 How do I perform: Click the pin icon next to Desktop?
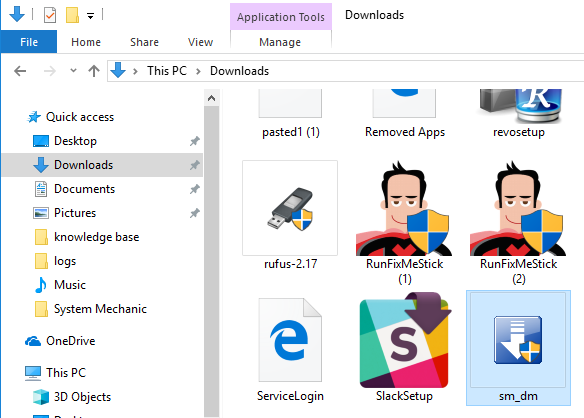(194, 141)
